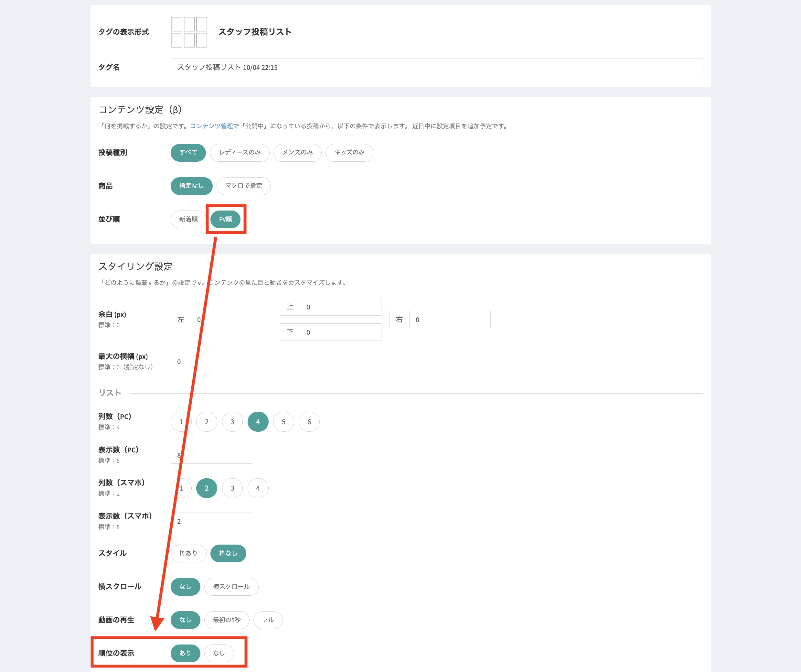Select メンズのみ for post type
The image size is (801, 672).
pos(297,152)
